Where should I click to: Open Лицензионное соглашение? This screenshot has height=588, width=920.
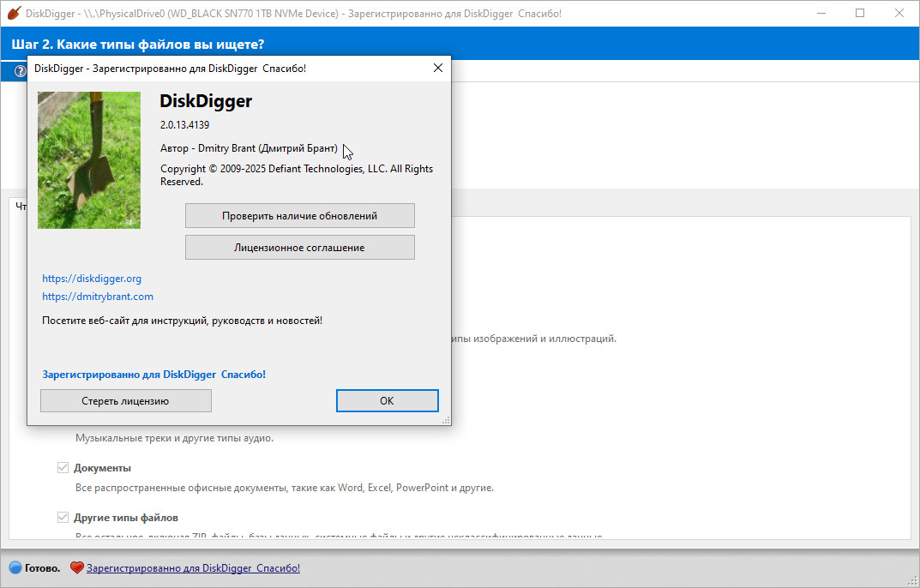[x=299, y=248]
